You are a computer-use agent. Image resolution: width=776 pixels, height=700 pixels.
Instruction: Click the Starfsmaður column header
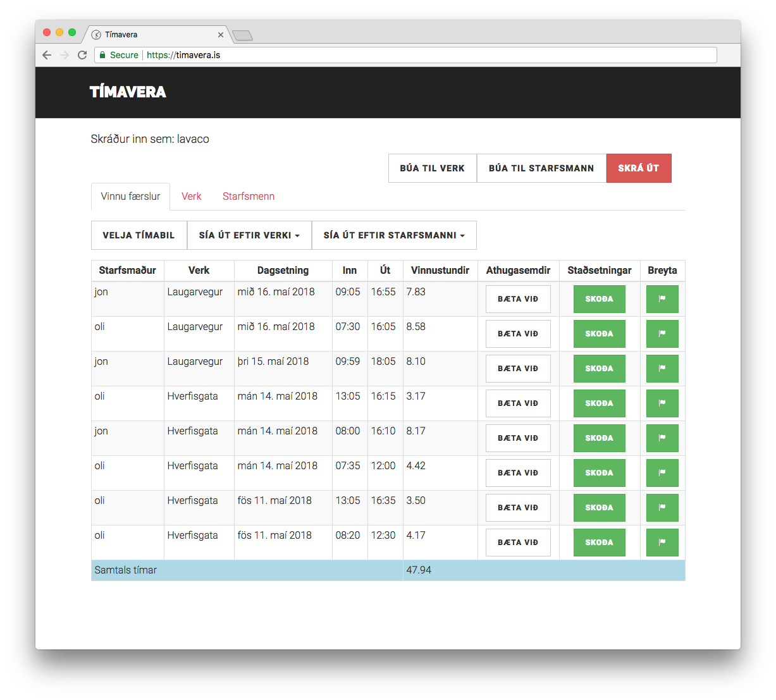click(128, 271)
